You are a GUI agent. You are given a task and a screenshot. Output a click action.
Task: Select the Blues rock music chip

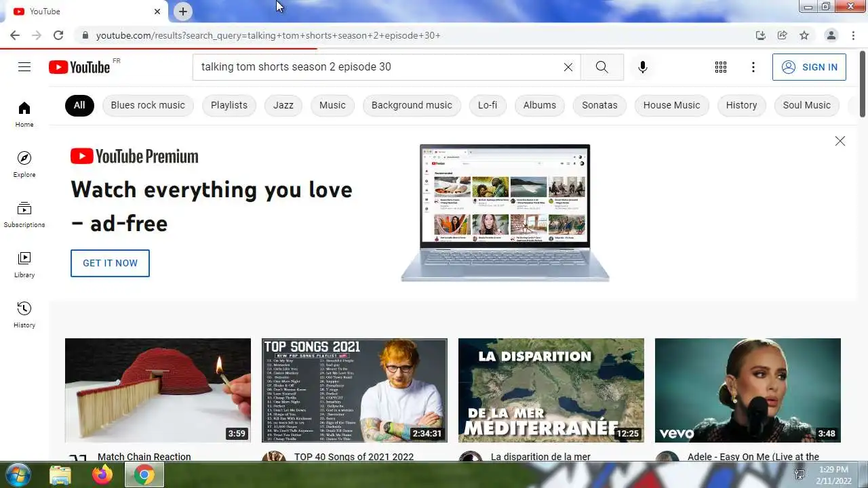coord(148,105)
